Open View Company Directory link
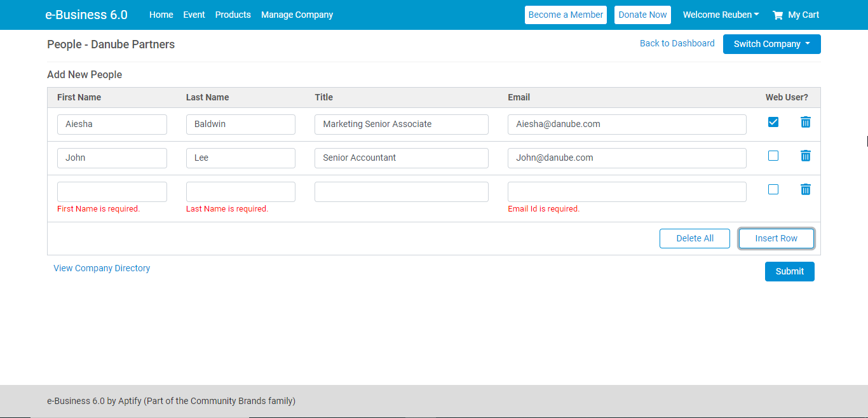 [x=102, y=268]
